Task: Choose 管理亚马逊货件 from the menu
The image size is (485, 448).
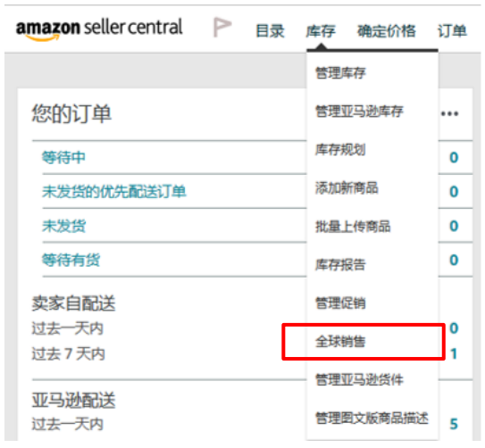Action: click(359, 379)
